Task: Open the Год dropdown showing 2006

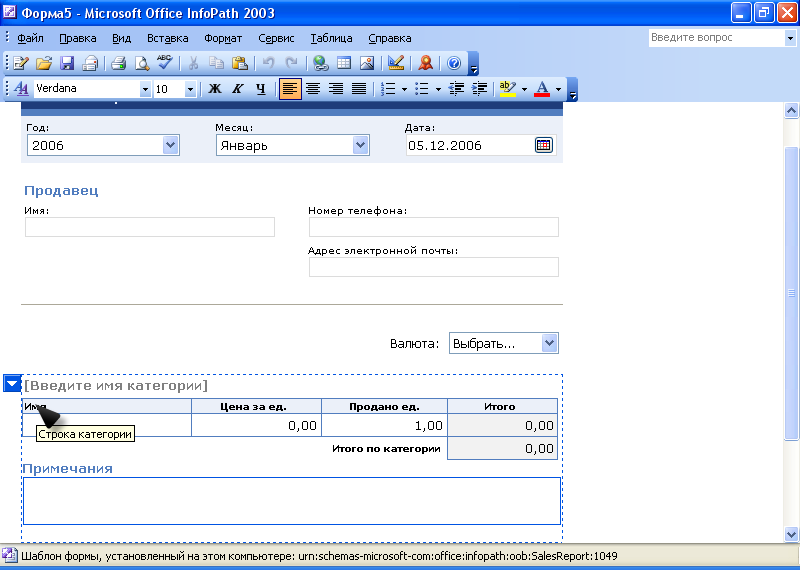Action: (170, 145)
